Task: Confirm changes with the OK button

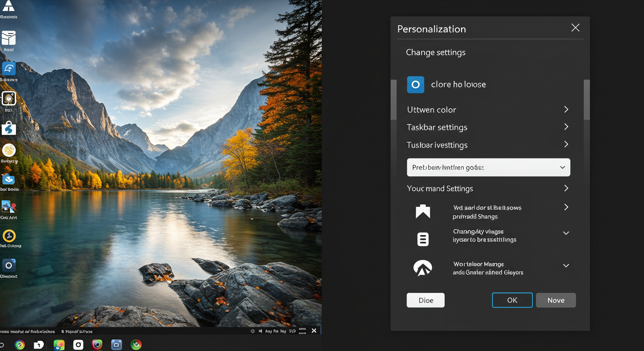Action: pos(512,300)
